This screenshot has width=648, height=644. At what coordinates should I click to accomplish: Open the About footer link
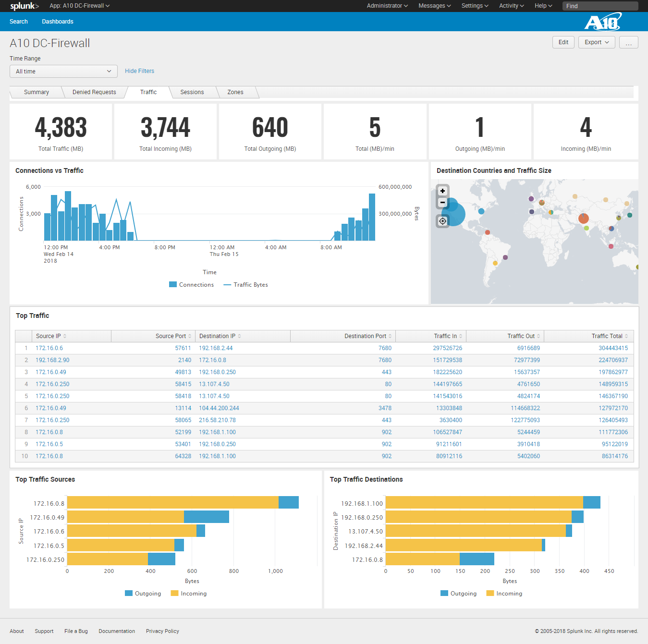pos(17,631)
